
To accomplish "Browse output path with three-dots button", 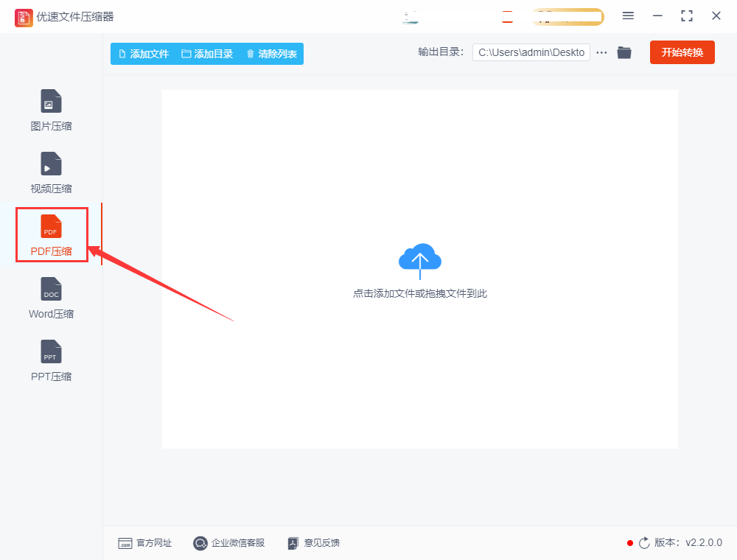I will click(x=601, y=52).
